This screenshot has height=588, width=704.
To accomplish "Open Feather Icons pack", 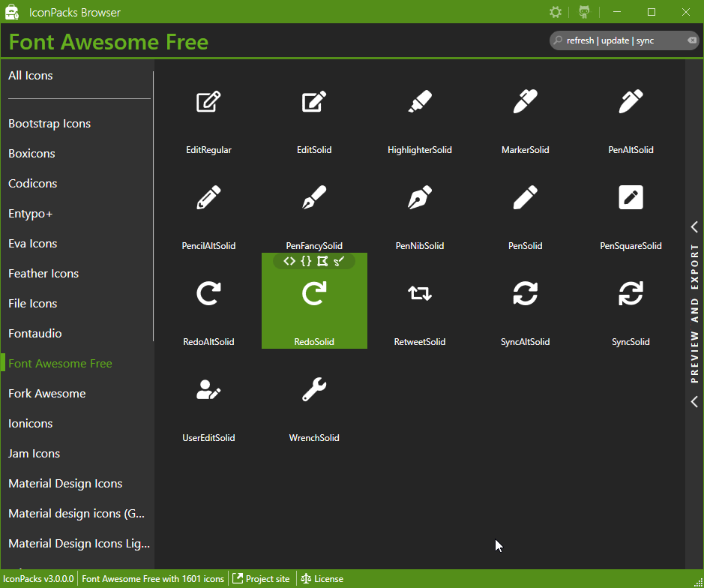I will 43,274.
